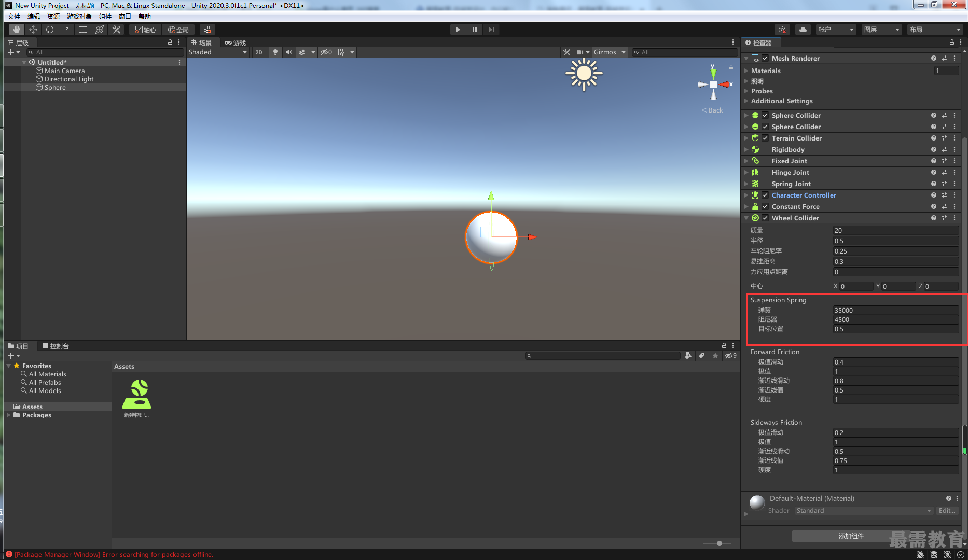
Task: Select Sphere in hierarchy
Action: (55, 87)
